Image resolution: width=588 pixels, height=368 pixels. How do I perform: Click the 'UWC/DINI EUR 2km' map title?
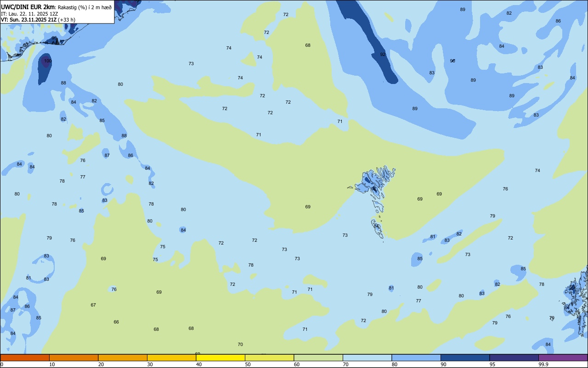[28, 7]
